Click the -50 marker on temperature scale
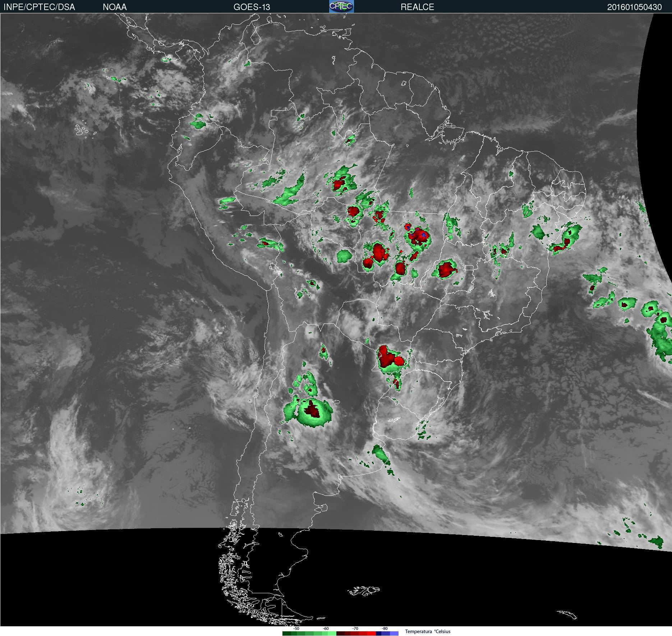This screenshot has height=636, width=672. pyautogui.click(x=296, y=628)
